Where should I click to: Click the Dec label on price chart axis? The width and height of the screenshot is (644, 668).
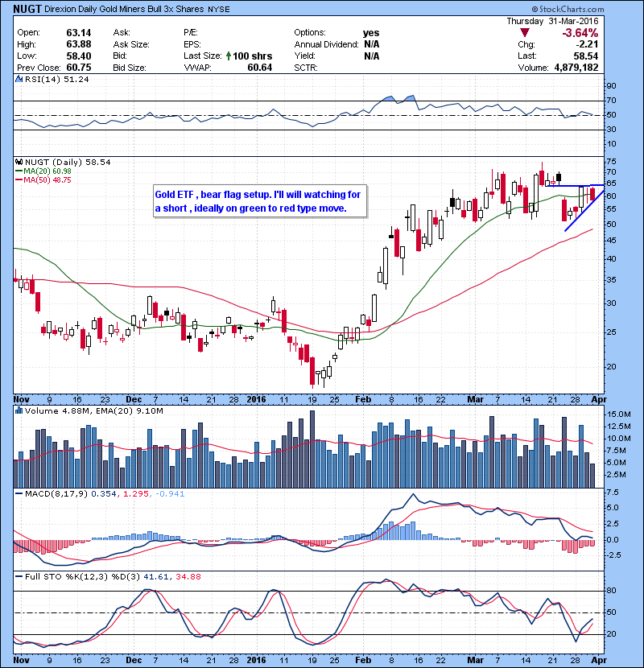(134, 399)
